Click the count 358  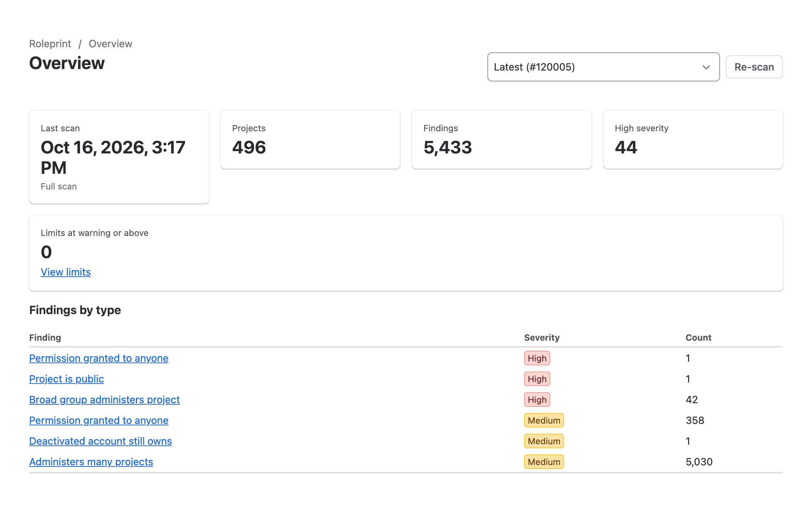point(695,420)
